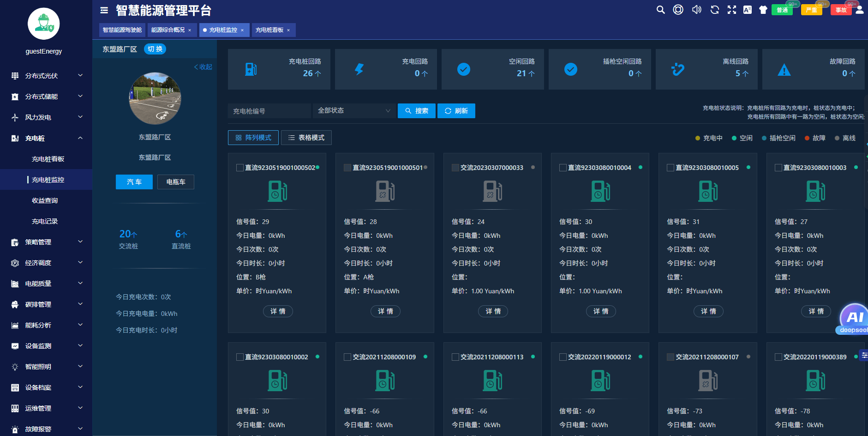
Task: Click the 刷新 refresh button
Action: point(456,111)
